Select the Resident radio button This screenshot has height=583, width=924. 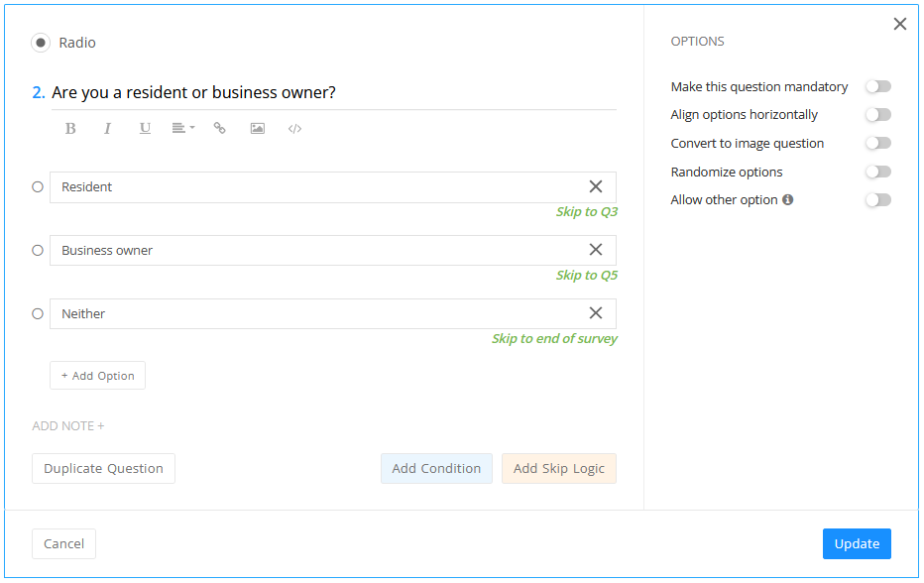click(38, 186)
